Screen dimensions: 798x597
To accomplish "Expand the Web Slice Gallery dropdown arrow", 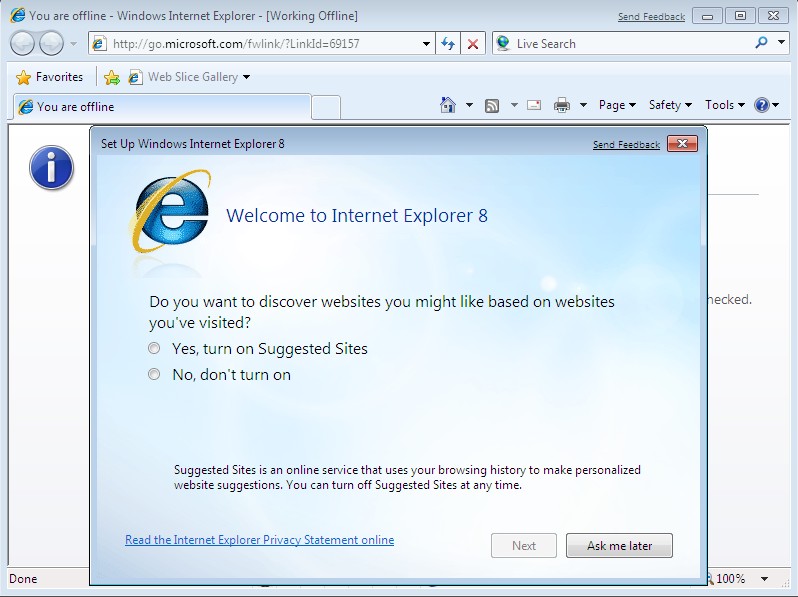I will click(246, 77).
